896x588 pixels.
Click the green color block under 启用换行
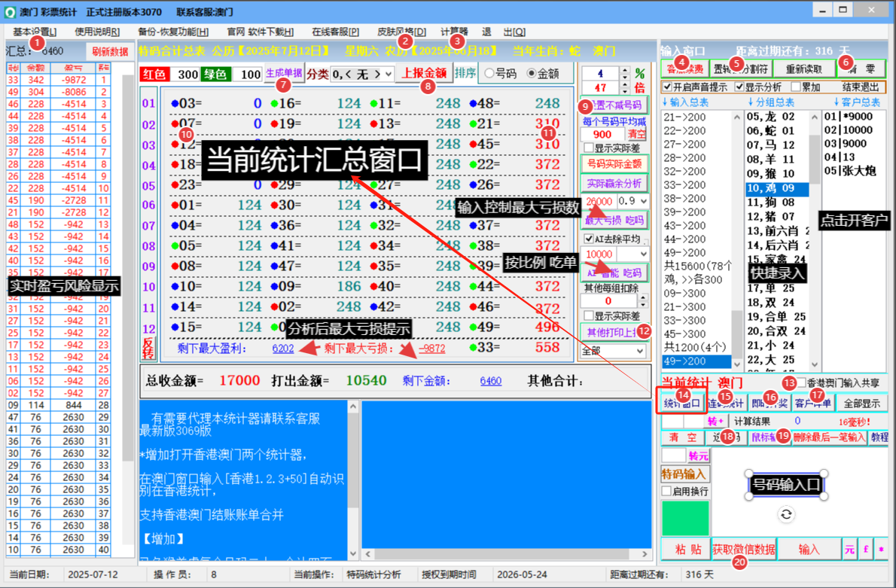[x=685, y=518]
